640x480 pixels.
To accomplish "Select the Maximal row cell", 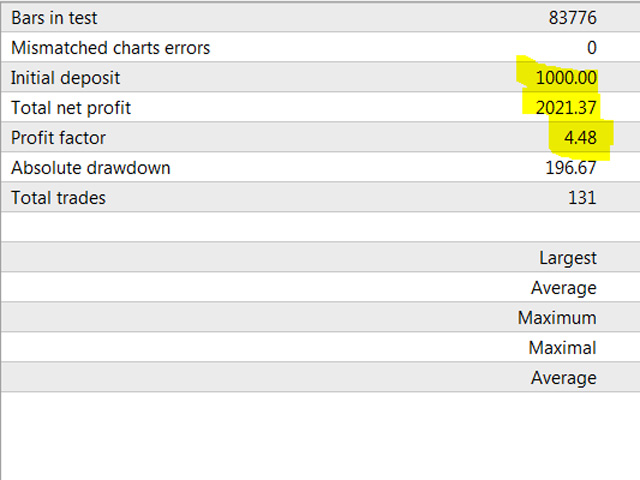I will pos(562,348).
